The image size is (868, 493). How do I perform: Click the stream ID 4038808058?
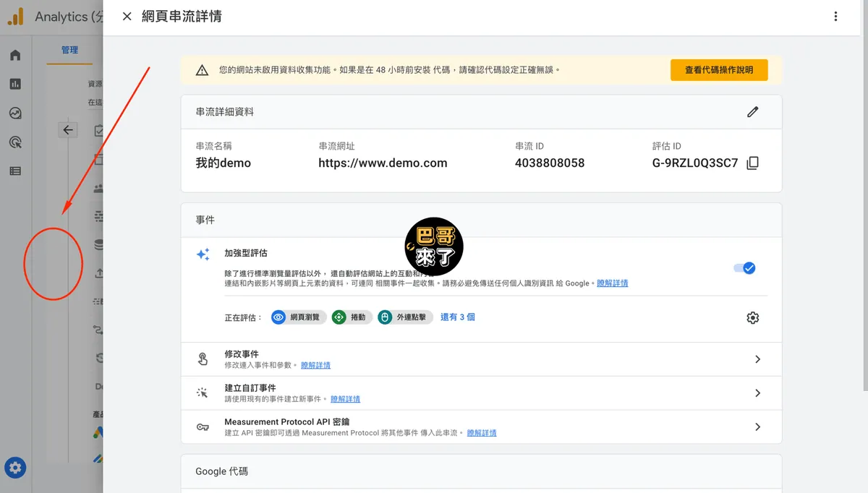550,163
